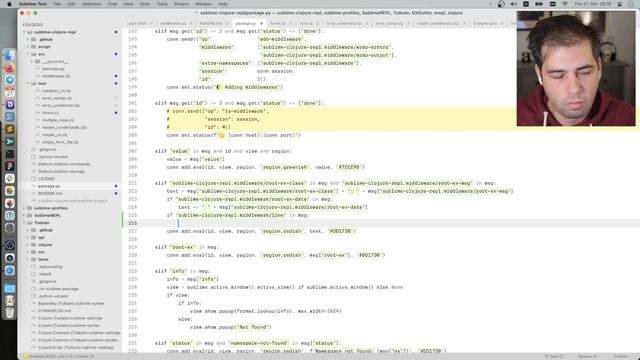Close the reader_conditionals.cljc tab

(x=464, y=23)
